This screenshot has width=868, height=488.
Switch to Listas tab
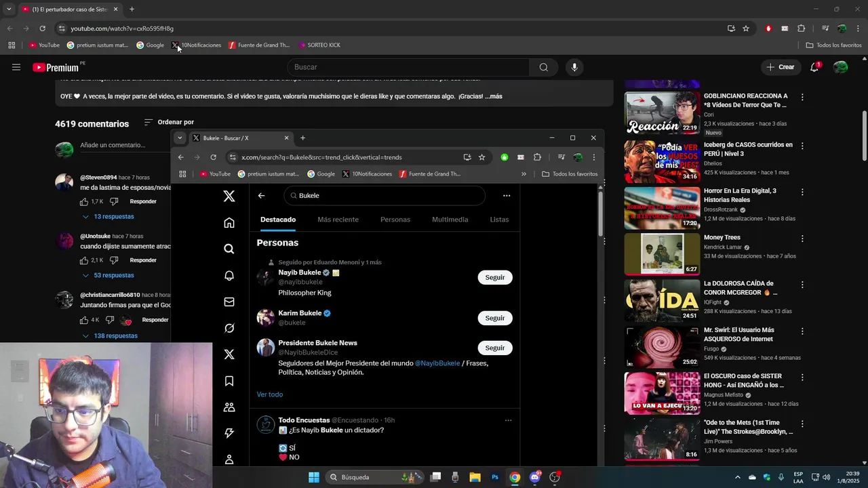coord(499,220)
